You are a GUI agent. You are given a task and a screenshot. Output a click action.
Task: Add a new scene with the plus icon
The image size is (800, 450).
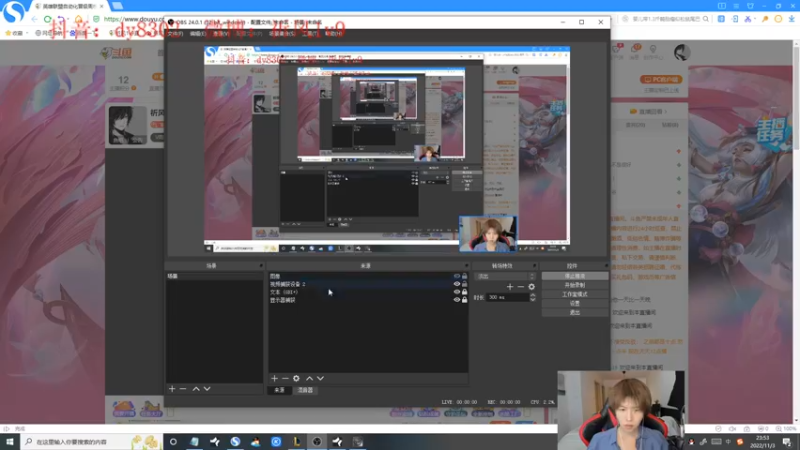[172, 389]
